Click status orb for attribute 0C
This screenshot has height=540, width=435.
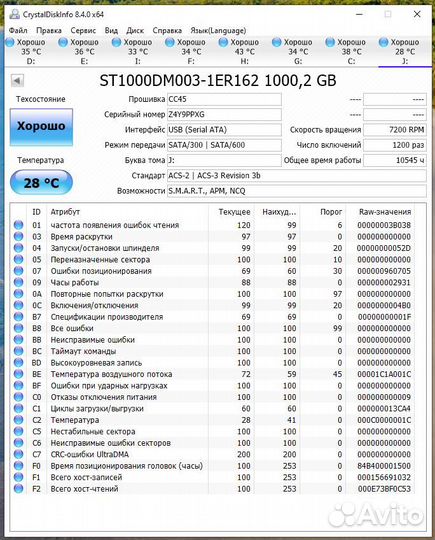coord(19,305)
